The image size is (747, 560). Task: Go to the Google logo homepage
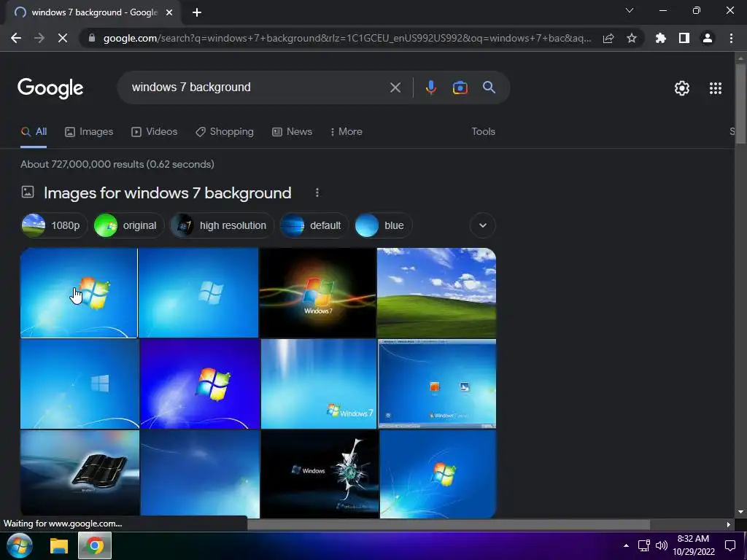(50, 88)
